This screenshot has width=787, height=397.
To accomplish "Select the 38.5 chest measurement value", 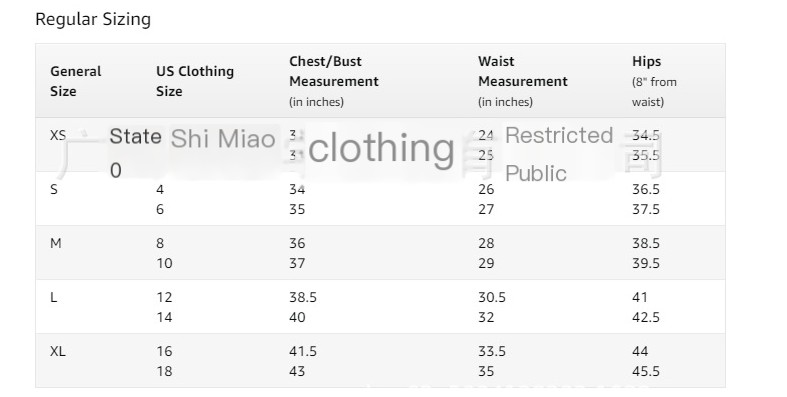I will 303,298.
